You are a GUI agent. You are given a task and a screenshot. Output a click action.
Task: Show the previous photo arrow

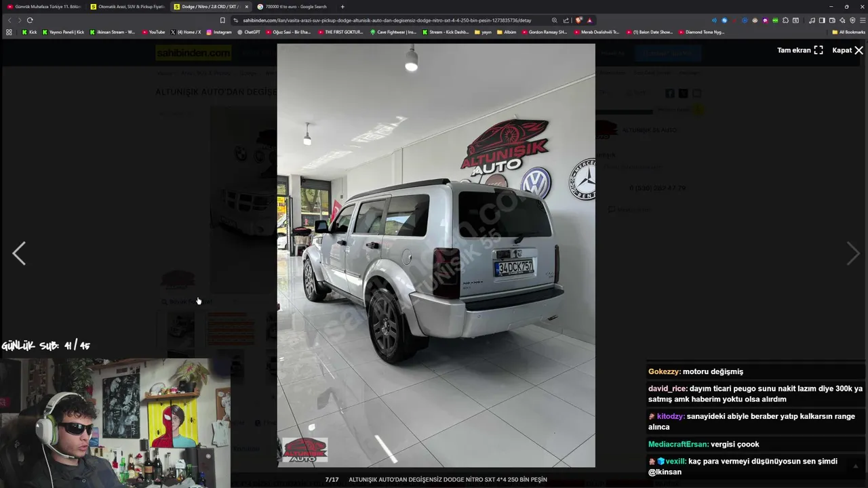click(x=19, y=253)
